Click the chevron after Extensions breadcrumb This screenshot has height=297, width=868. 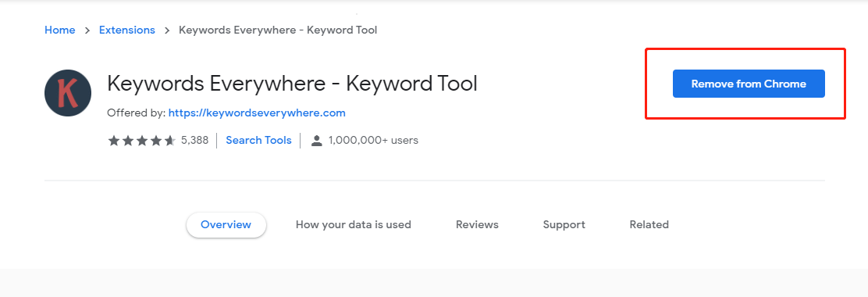(x=167, y=30)
